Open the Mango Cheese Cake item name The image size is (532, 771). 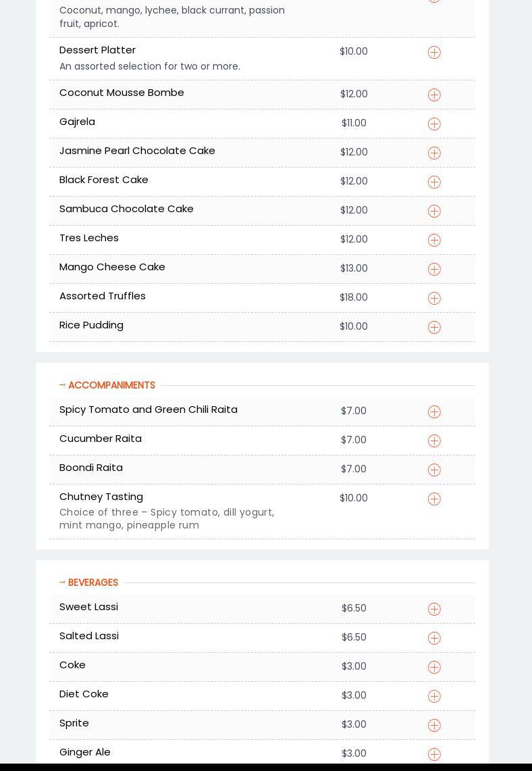tap(112, 267)
